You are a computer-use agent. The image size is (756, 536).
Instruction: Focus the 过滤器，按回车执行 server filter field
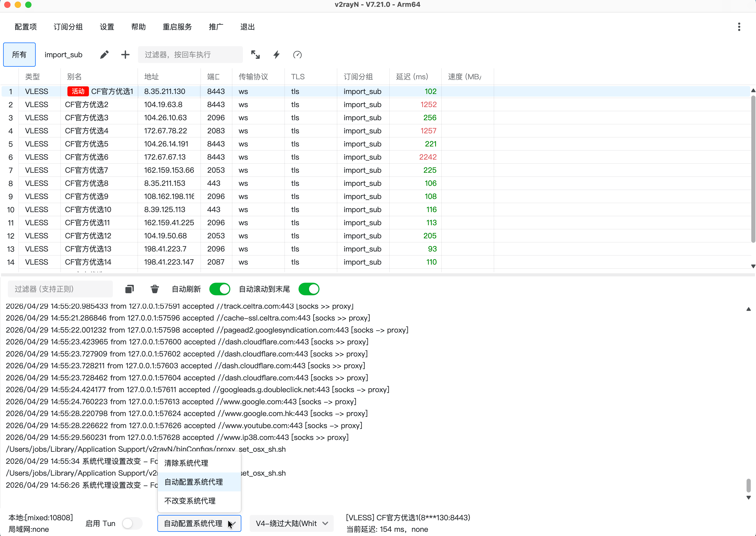[x=190, y=54]
